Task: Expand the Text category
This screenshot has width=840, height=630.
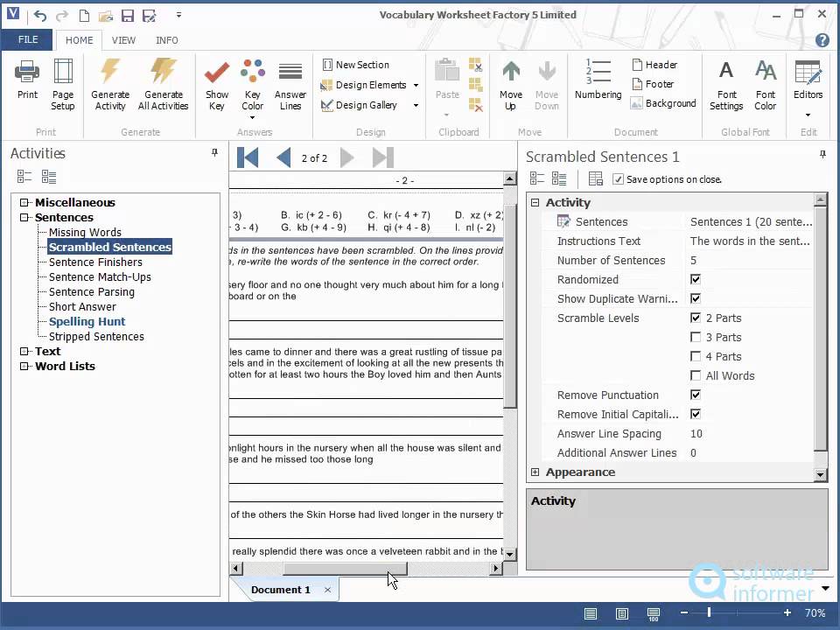Action: (24, 352)
